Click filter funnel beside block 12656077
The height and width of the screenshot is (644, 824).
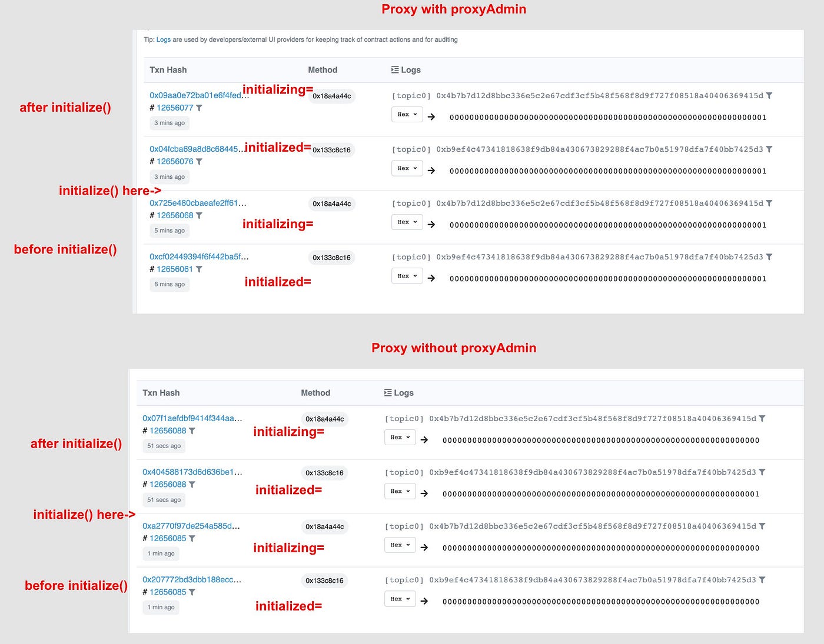point(199,108)
